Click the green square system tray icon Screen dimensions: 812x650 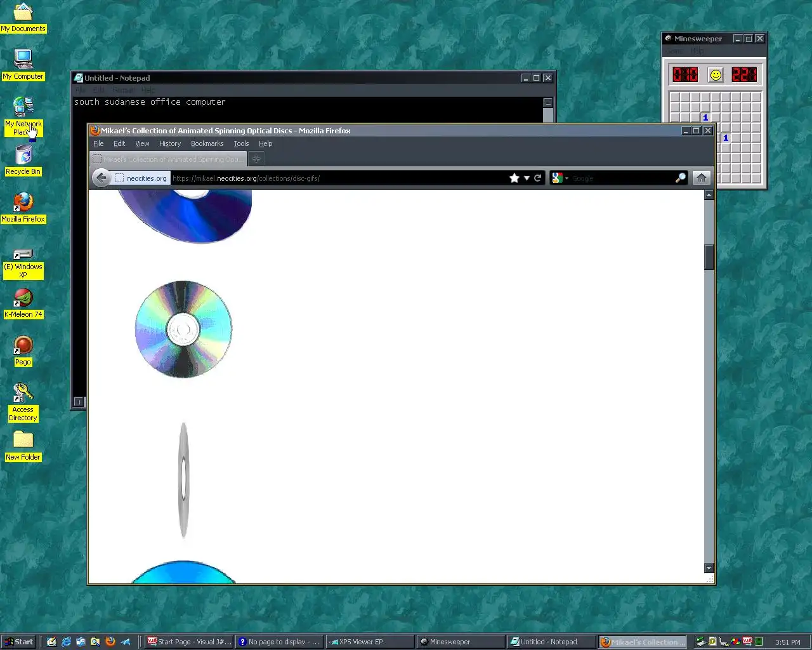[758, 642]
